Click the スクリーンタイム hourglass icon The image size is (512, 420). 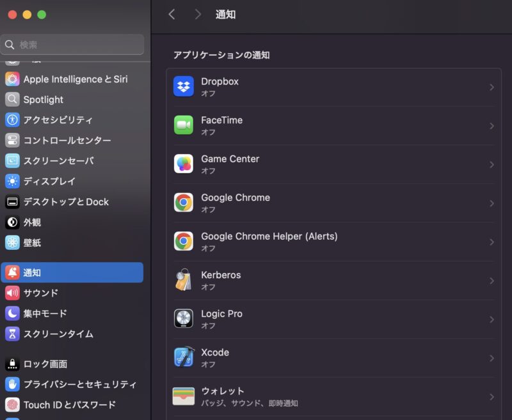(12, 334)
